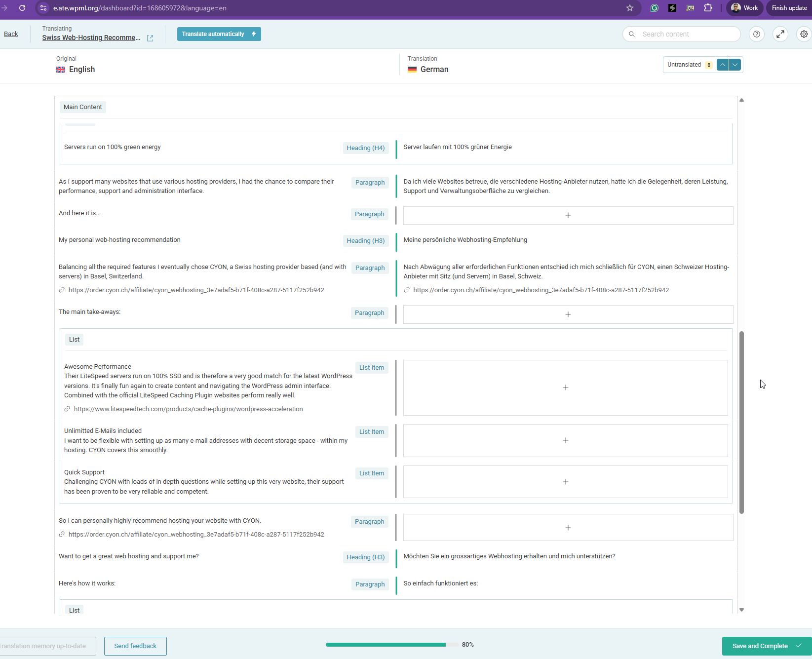Click Finish update in the browser
The image size is (812, 659).
click(x=789, y=8)
